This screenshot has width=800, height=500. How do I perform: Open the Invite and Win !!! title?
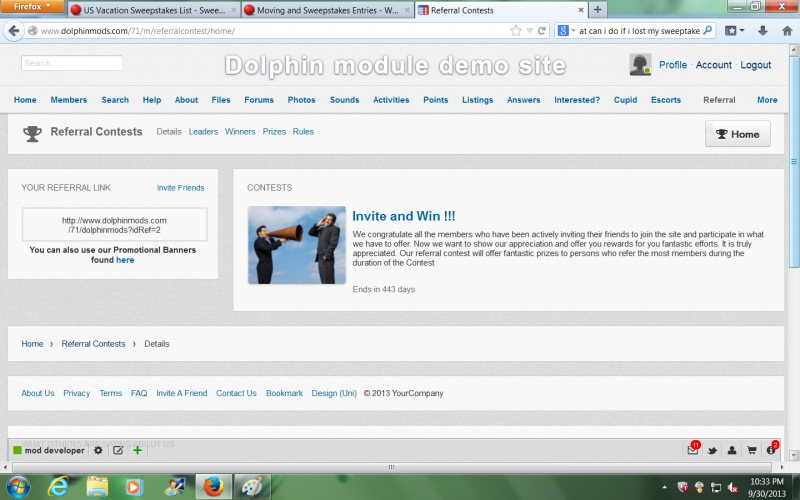coord(404,216)
